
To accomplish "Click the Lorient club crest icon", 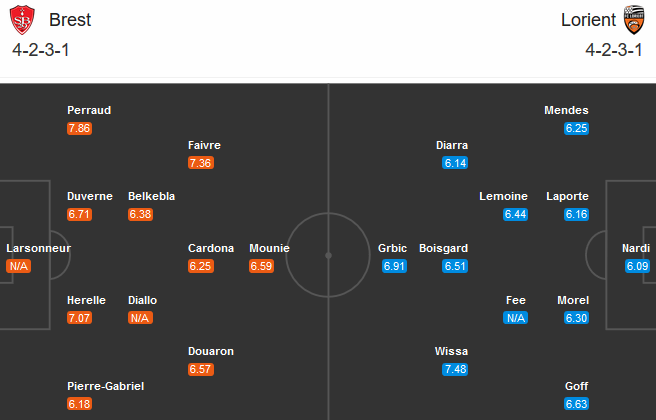I will 632,20.
